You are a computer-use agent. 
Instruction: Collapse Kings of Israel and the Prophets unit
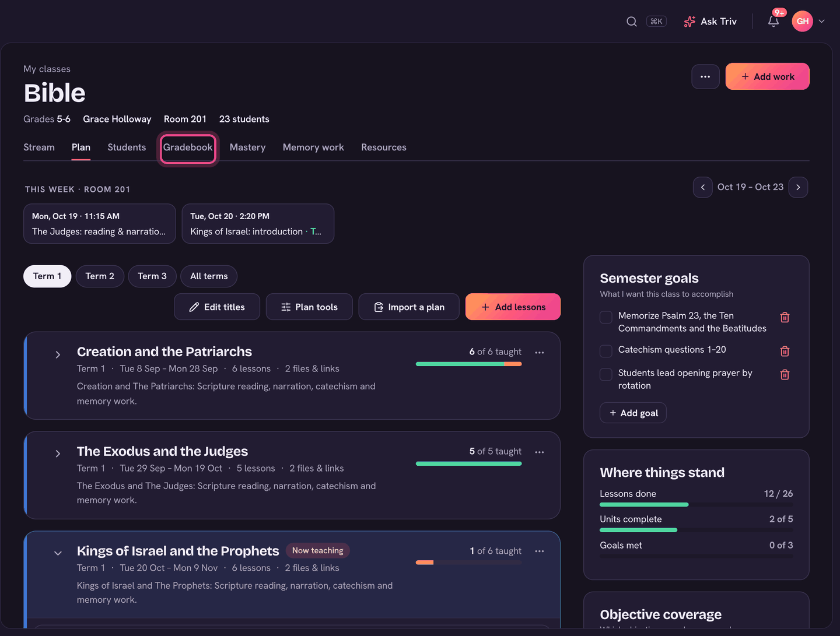58,553
